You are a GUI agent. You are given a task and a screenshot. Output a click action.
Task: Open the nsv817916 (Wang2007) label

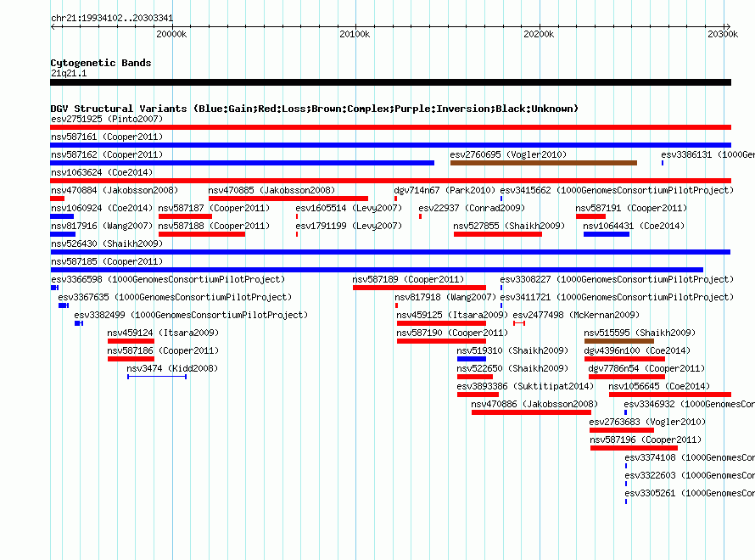[x=102, y=226]
